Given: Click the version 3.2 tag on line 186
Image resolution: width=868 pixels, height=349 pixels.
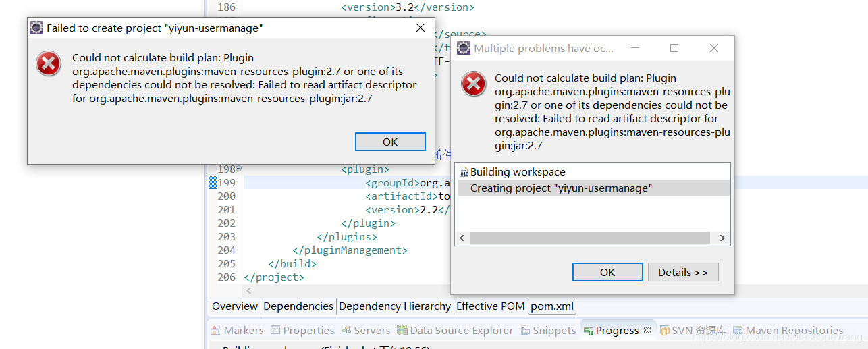Looking at the screenshot, I should (x=408, y=7).
